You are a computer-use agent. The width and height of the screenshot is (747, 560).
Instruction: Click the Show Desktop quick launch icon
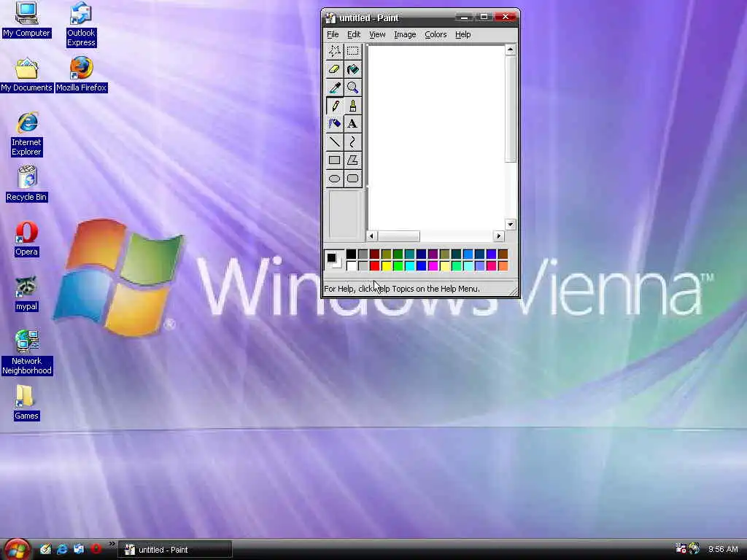click(45, 549)
